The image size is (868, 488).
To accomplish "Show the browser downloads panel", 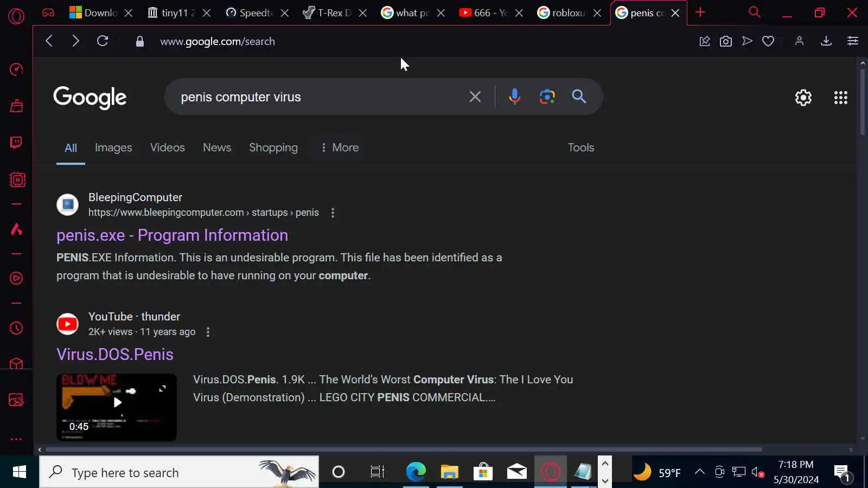I will click(x=826, y=41).
